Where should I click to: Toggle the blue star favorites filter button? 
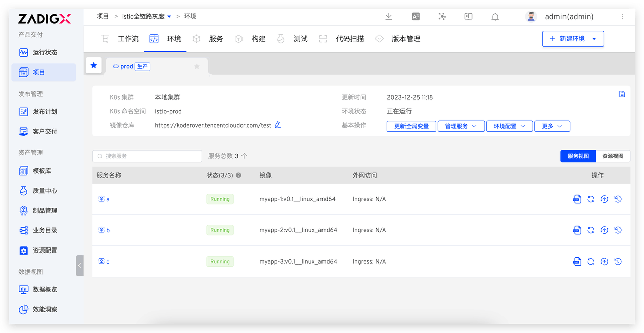(94, 65)
